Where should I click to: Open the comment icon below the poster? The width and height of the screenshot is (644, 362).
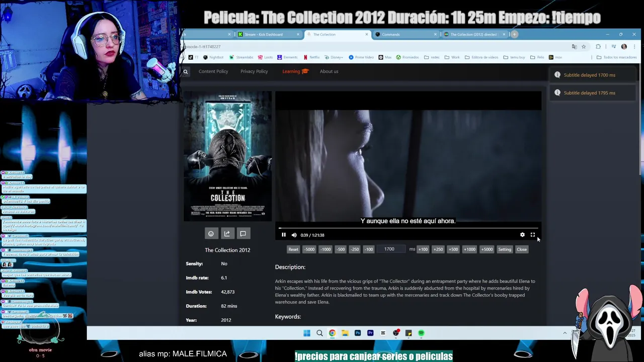pyautogui.click(x=243, y=233)
